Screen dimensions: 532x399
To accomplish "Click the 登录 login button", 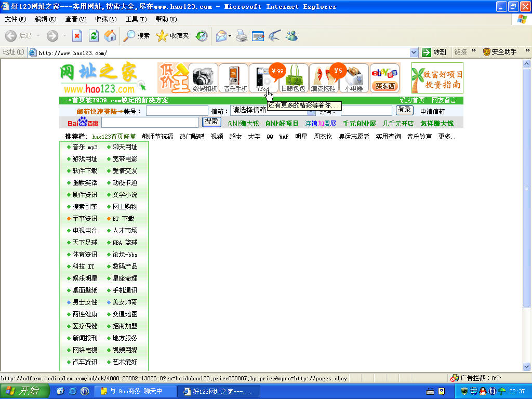I will 404,110.
